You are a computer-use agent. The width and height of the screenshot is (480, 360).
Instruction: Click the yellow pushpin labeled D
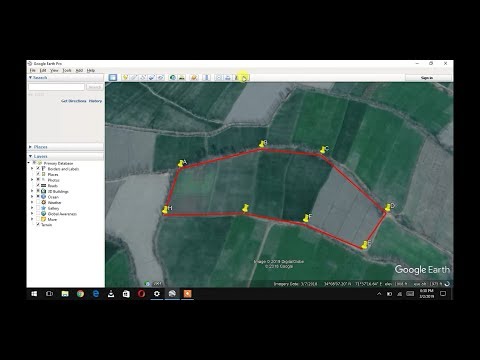(x=388, y=207)
